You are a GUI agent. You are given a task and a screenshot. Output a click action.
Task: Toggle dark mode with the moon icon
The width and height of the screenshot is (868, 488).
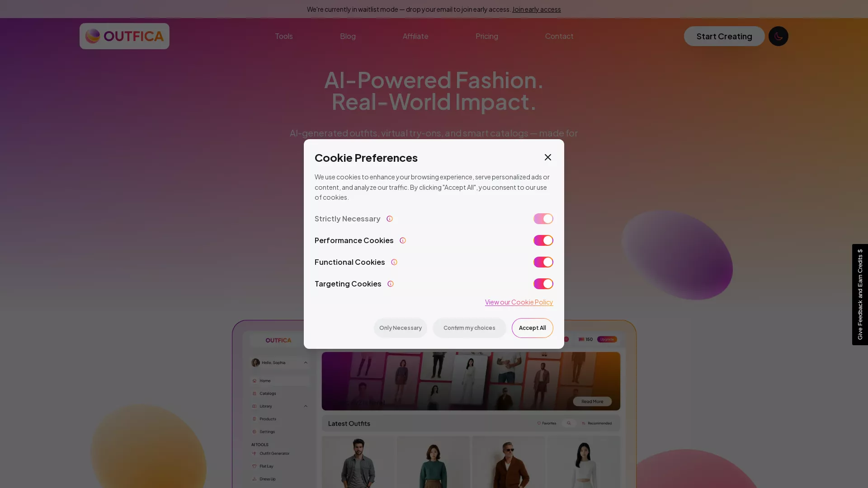point(778,36)
